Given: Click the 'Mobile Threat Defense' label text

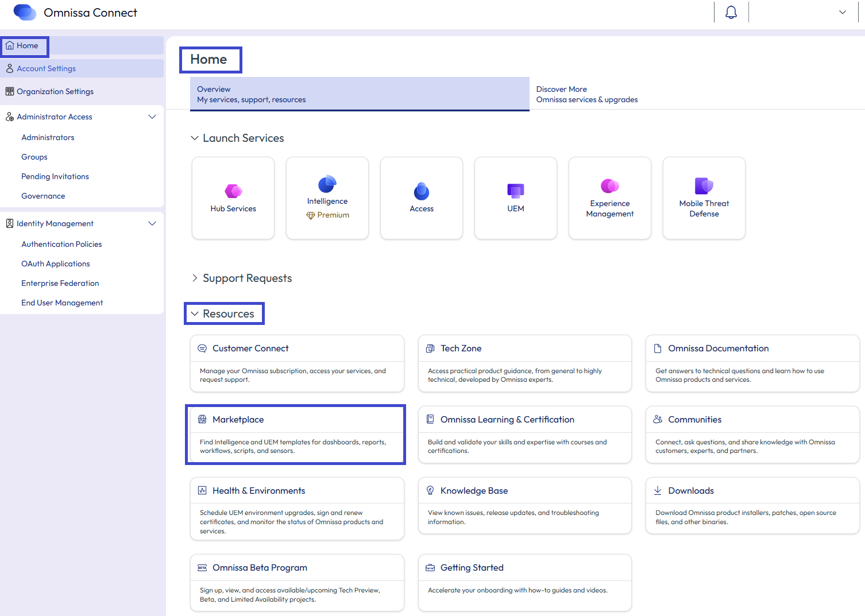Looking at the screenshot, I should tap(704, 208).
